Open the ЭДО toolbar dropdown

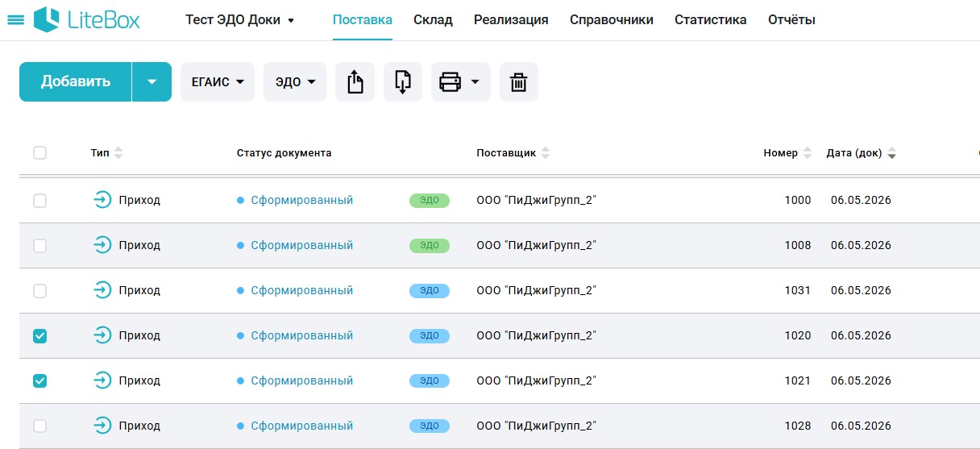point(295,82)
